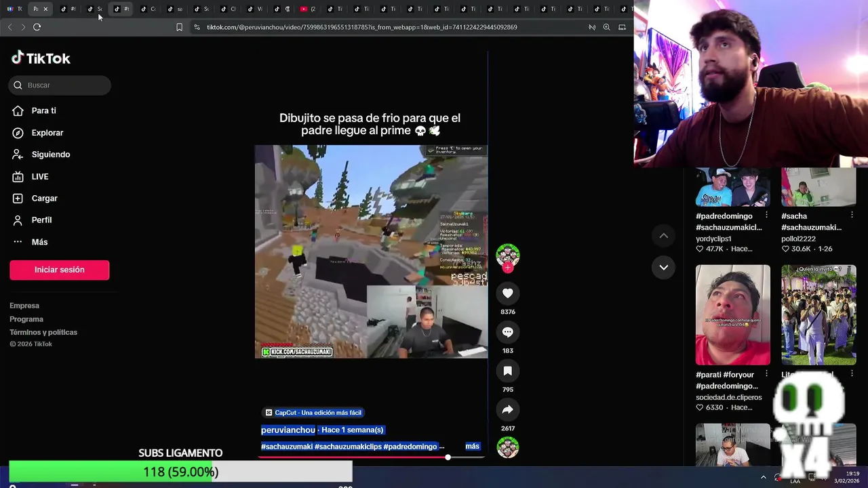Click the Cargar plus icon

tap(18, 199)
